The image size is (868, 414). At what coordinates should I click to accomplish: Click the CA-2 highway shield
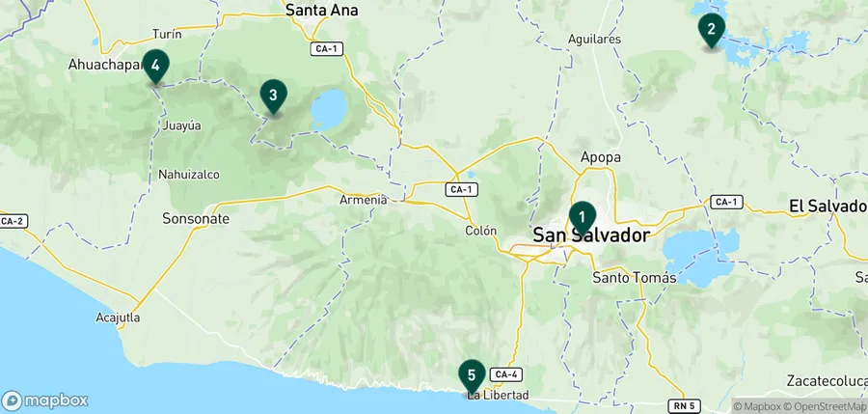[x=13, y=222]
